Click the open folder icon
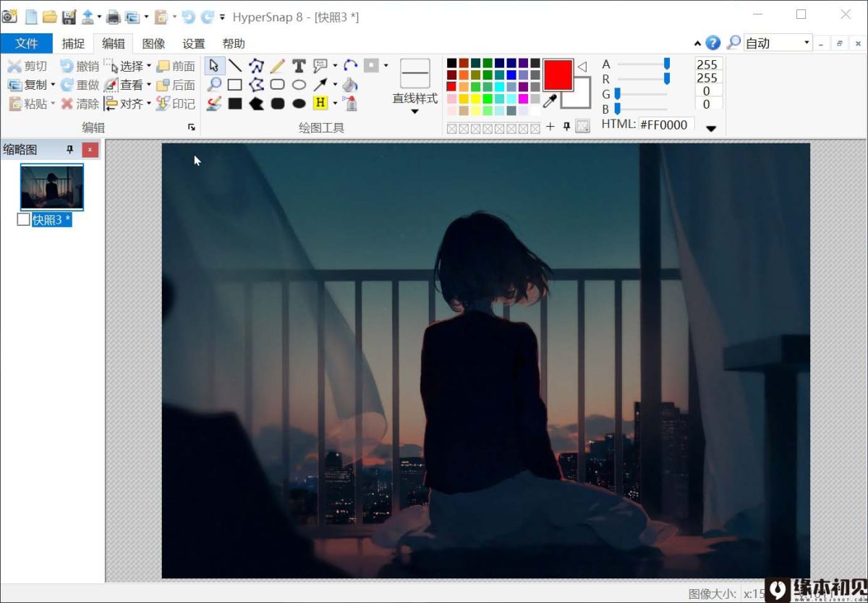The width and height of the screenshot is (868, 603). [50, 17]
